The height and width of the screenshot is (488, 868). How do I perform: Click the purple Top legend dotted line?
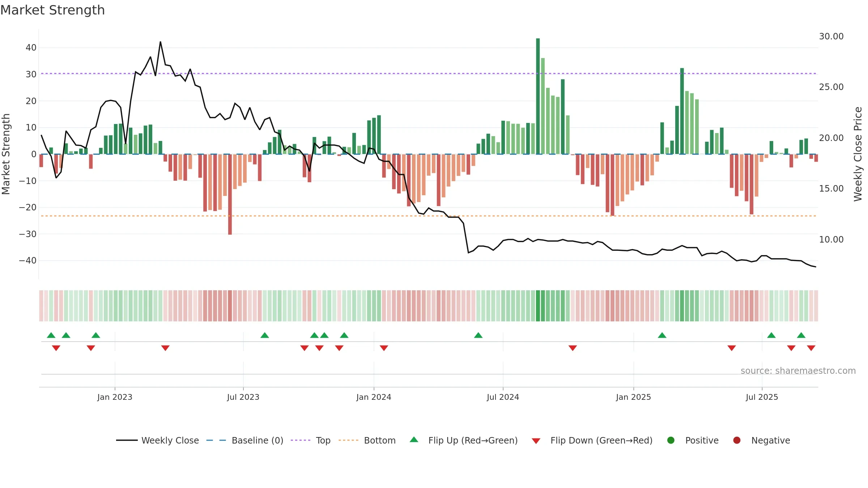pos(300,440)
